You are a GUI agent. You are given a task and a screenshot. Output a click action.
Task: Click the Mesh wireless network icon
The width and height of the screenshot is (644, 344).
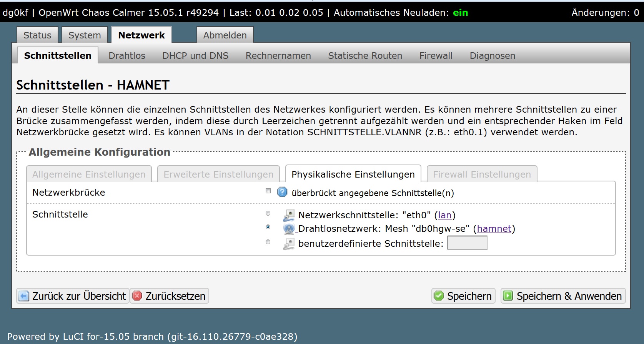[x=289, y=229]
